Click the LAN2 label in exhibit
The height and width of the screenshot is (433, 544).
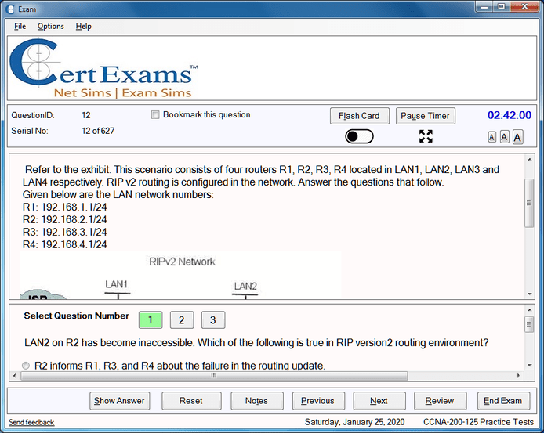pyautogui.click(x=245, y=286)
